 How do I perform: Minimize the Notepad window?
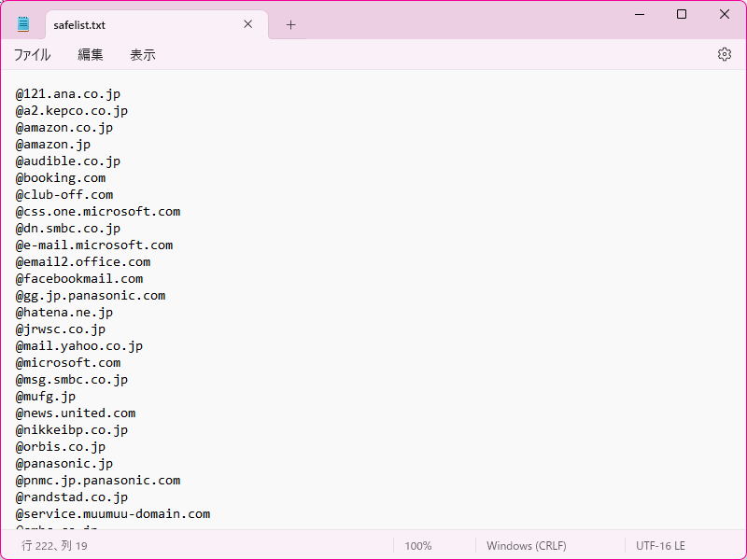tap(640, 14)
